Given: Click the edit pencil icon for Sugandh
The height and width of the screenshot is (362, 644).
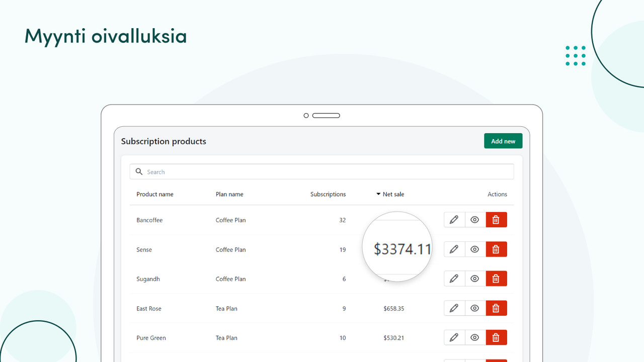Looking at the screenshot, I should (x=454, y=279).
